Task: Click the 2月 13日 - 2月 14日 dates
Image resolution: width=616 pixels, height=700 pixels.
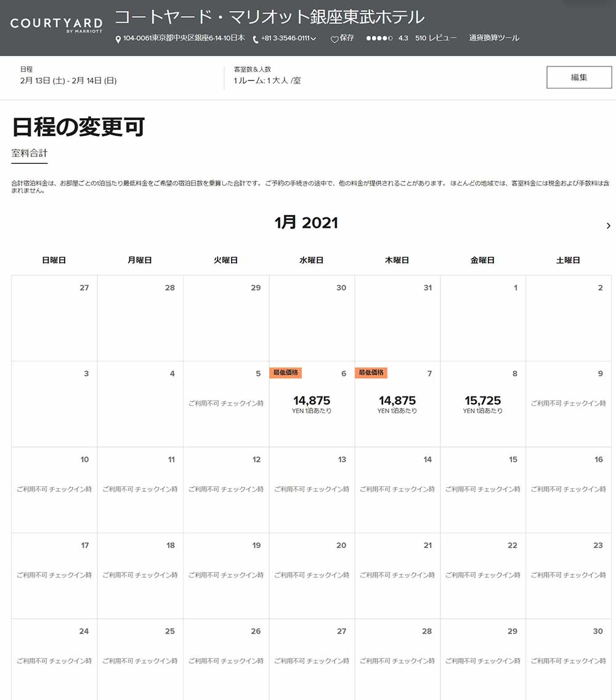Action: pyautogui.click(x=68, y=81)
